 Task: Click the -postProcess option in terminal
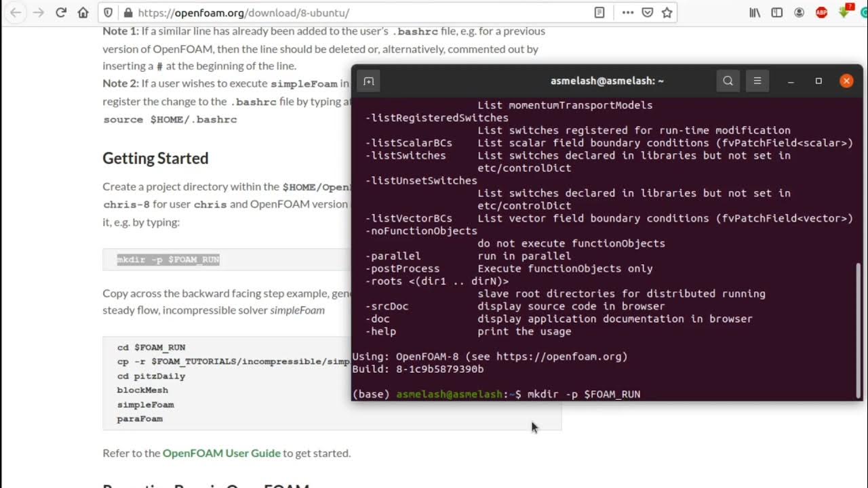pyautogui.click(x=403, y=268)
